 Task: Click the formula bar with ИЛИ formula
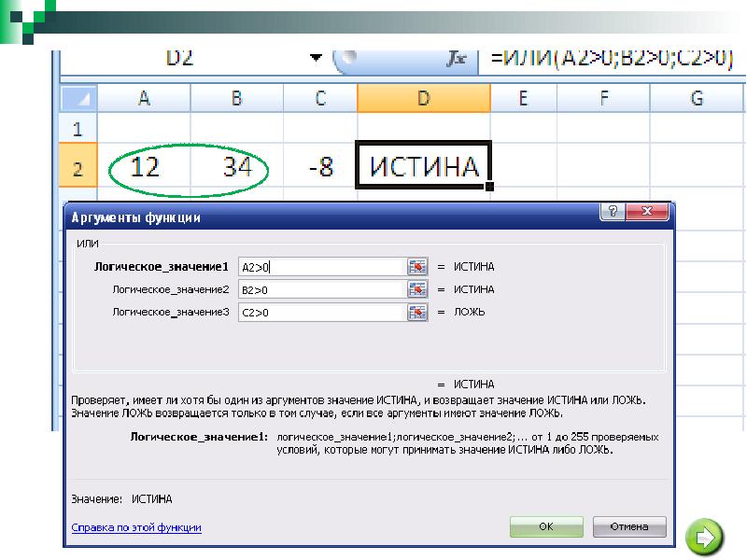[x=607, y=58]
